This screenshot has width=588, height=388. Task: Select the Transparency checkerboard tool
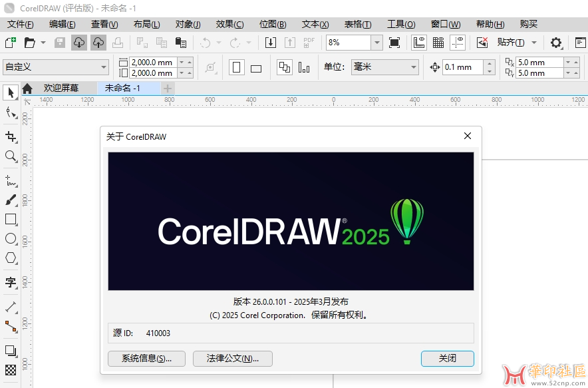click(x=11, y=370)
